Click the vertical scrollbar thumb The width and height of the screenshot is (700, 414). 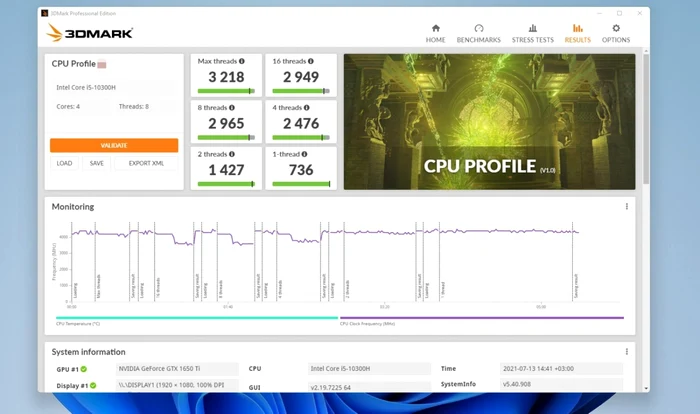(646, 118)
